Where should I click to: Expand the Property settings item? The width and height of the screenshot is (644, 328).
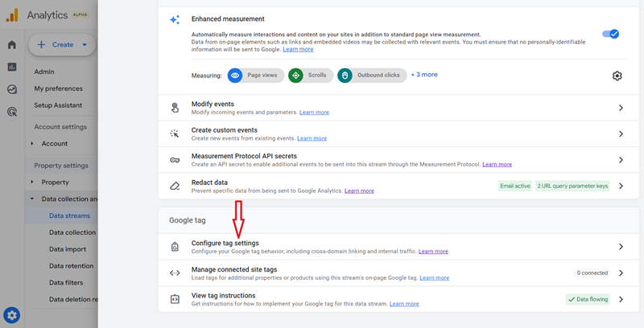(x=33, y=182)
